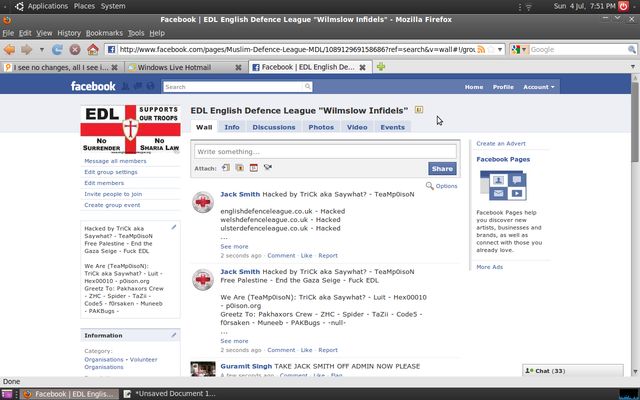640x400 pixels.
Task: Click the browser back arrow button
Action: coord(11,49)
